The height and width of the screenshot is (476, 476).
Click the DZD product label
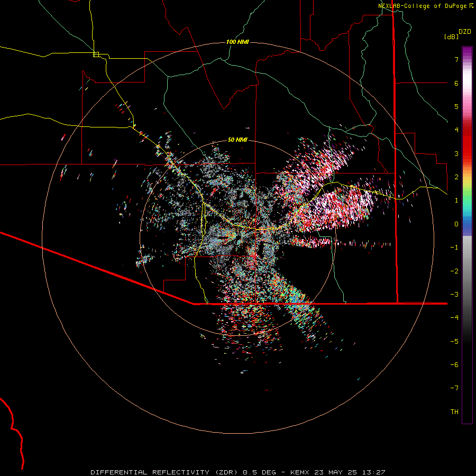[x=465, y=32]
